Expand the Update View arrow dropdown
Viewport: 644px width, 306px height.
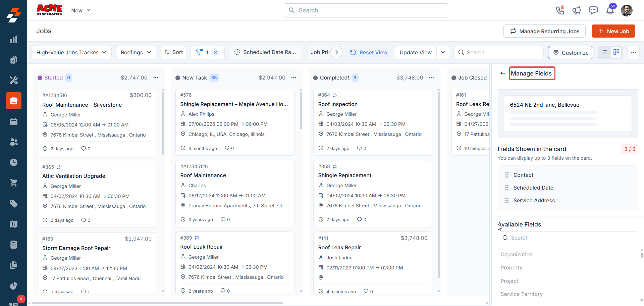point(443,52)
